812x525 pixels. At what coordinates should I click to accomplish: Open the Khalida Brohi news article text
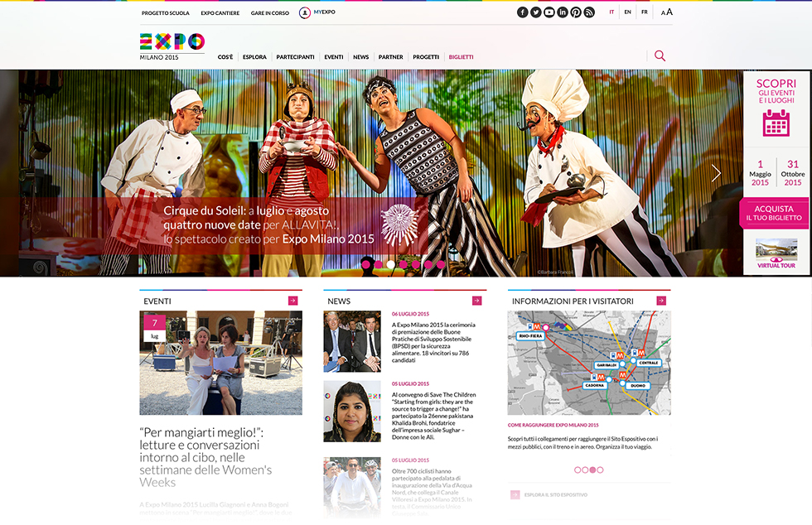[433, 416]
